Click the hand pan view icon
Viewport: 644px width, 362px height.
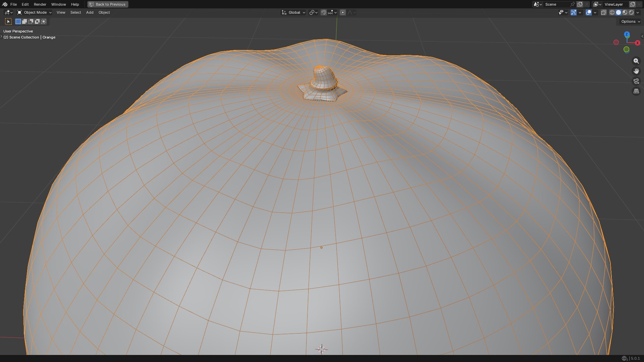tap(636, 71)
